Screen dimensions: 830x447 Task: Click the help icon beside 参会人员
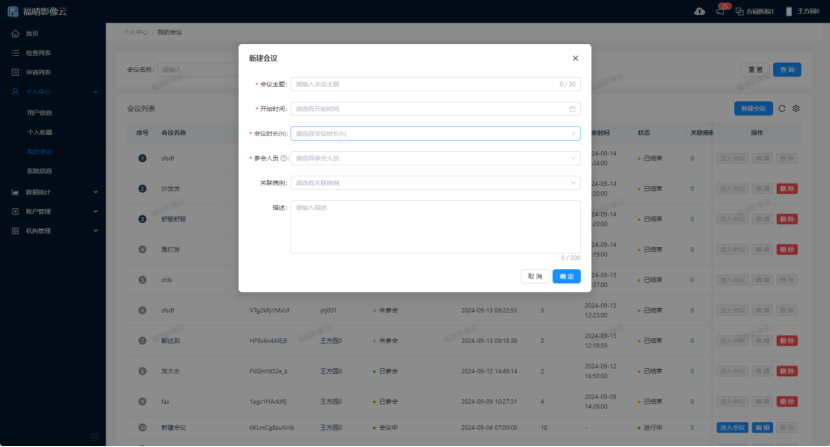pyautogui.click(x=284, y=158)
